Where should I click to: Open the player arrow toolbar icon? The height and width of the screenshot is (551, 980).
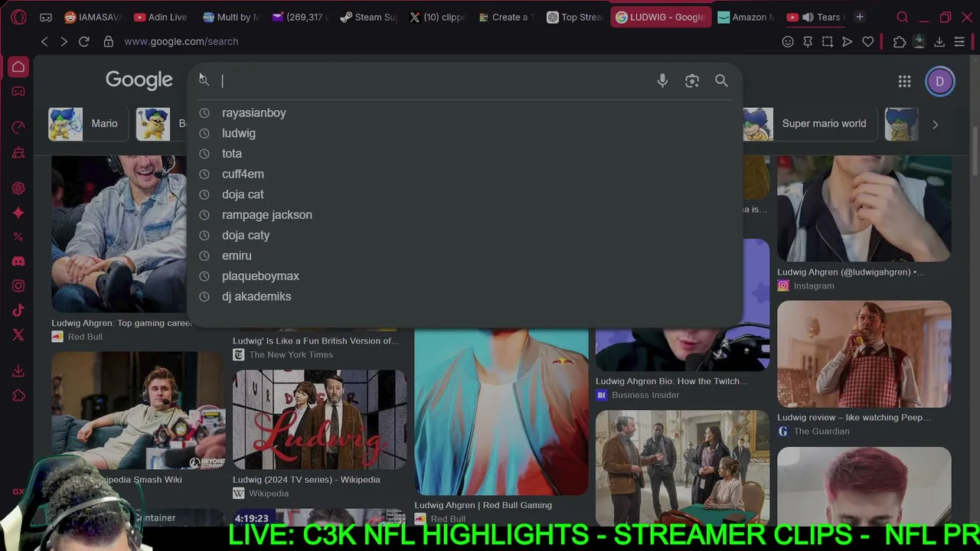pyautogui.click(x=848, y=41)
